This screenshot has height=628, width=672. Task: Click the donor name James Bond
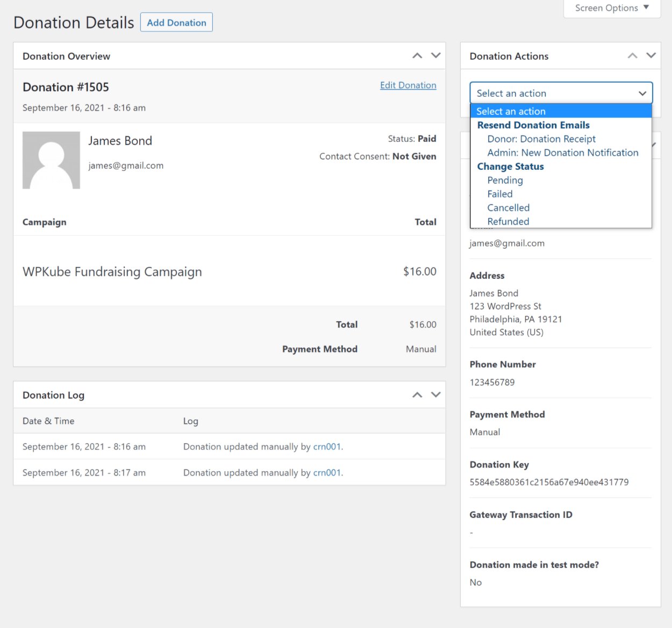120,141
